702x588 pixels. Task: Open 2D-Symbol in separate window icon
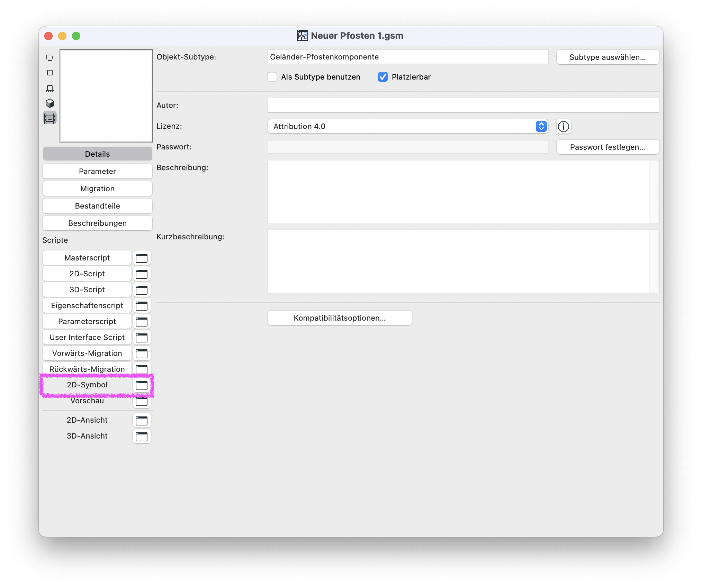coord(142,385)
